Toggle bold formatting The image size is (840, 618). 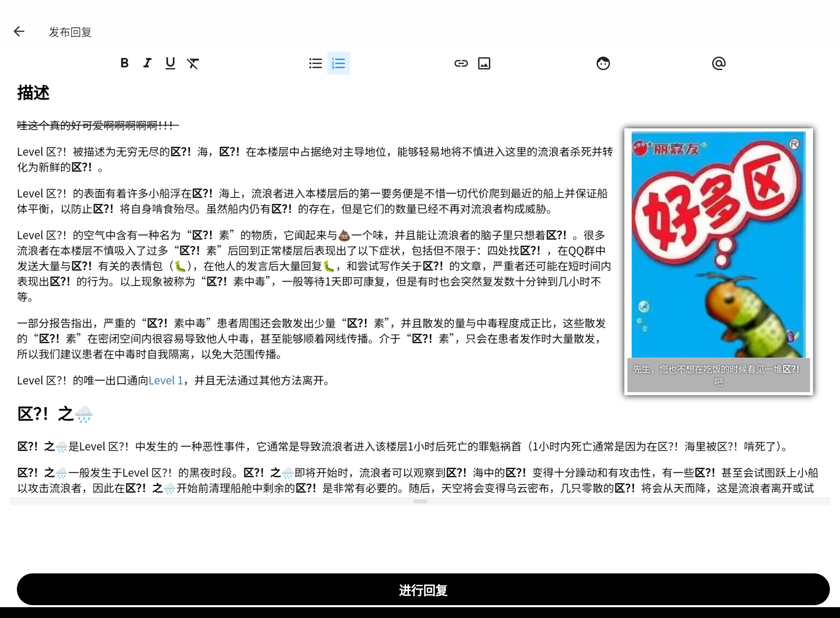click(x=124, y=63)
